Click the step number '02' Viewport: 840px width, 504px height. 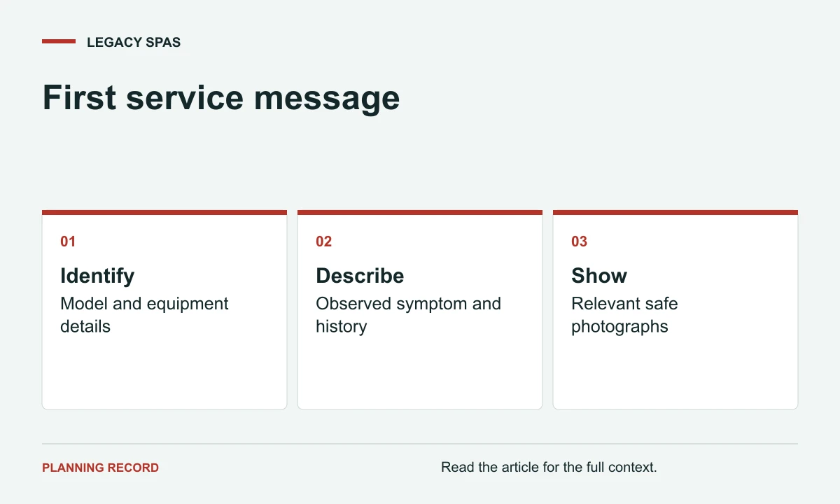pos(323,241)
